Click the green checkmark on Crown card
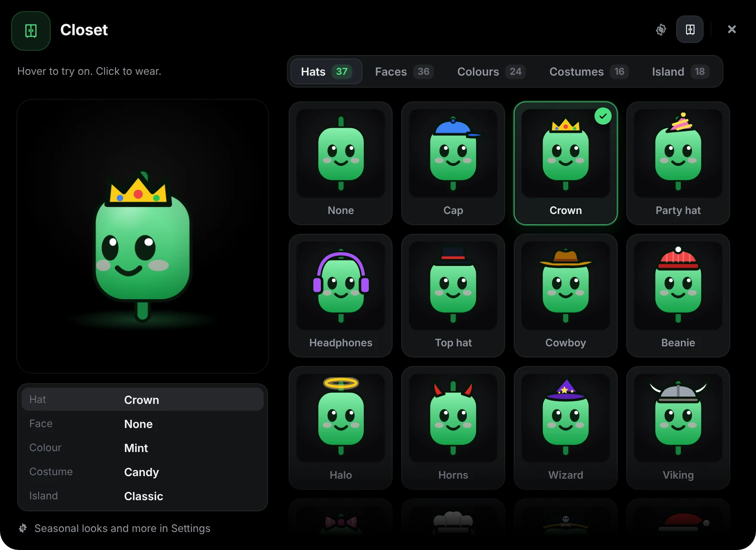 603,116
